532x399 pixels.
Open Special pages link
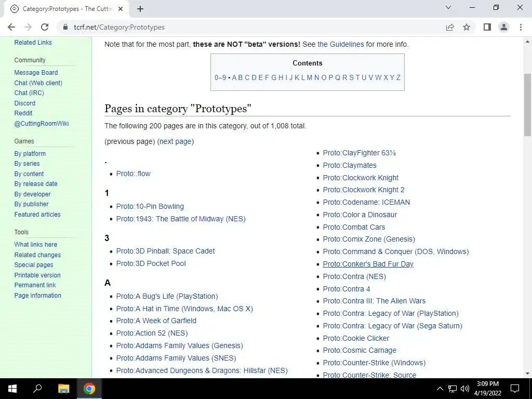34,264
